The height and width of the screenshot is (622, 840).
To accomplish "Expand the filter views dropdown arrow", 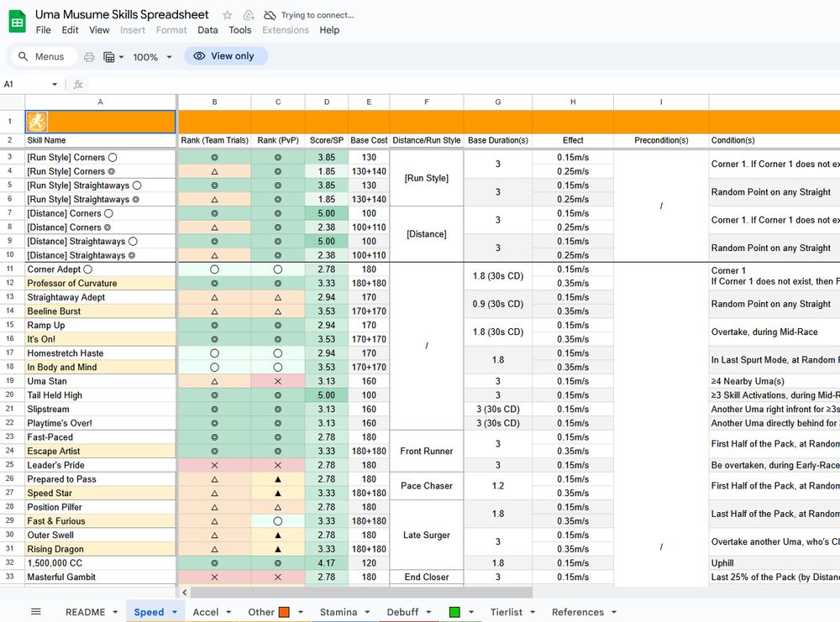I will tap(122, 57).
